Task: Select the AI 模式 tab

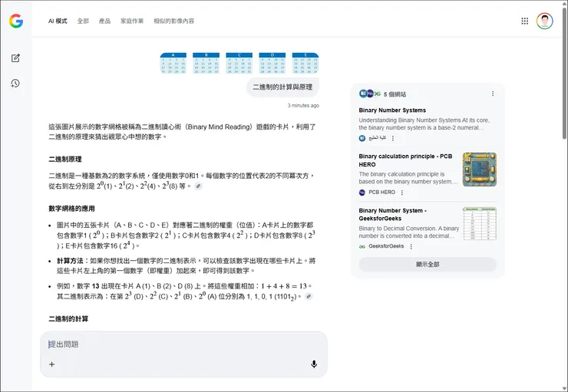Action: tap(58, 21)
